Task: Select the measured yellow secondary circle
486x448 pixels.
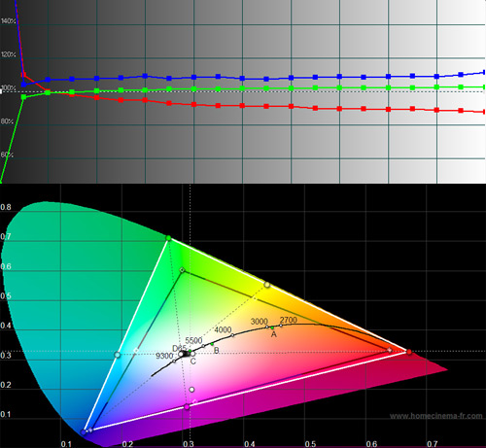Action: pos(267,285)
